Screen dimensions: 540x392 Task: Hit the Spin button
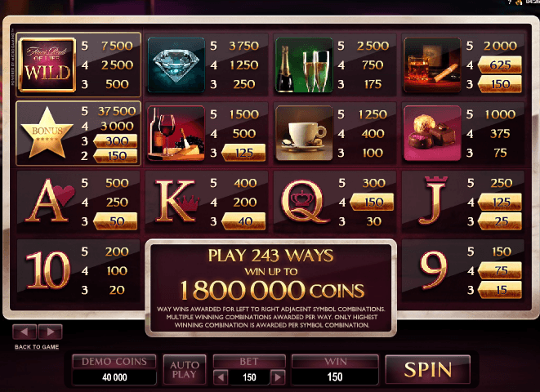(428, 370)
